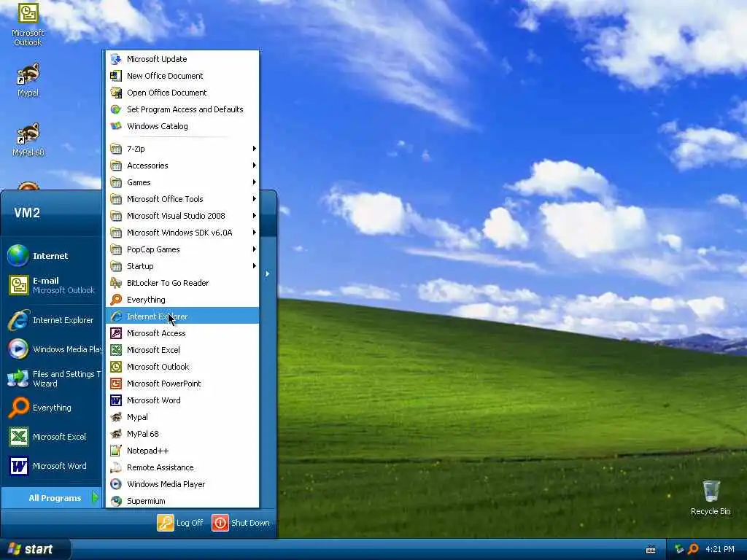Open BitLocker To Go Reader entry
The width and height of the screenshot is (747, 560).
[182, 283]
